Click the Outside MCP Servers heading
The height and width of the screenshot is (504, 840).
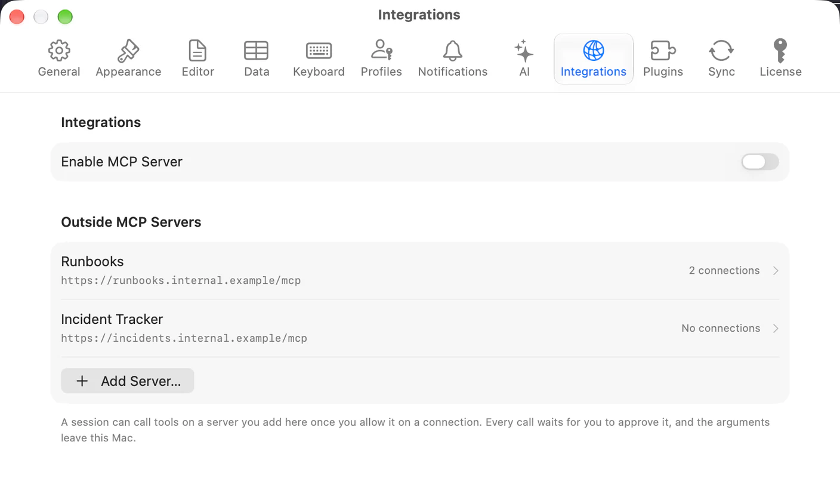pyautogui.click(x=131, y=222)
